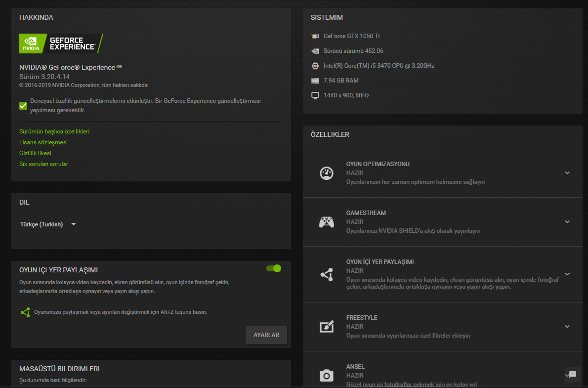
Task: Expand the GameStream feature row
Action: [x=567, y=222]
